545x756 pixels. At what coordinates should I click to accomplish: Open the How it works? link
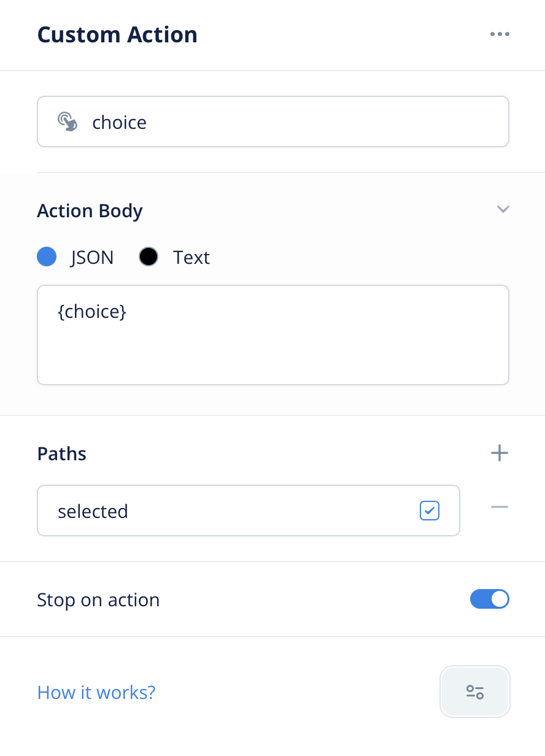pos(96,692)
